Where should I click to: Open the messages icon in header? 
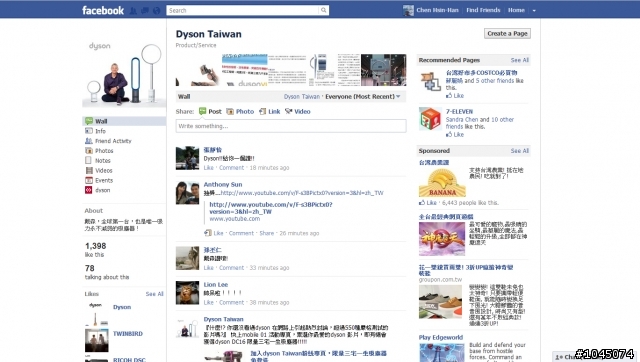(x=144, y=11)
